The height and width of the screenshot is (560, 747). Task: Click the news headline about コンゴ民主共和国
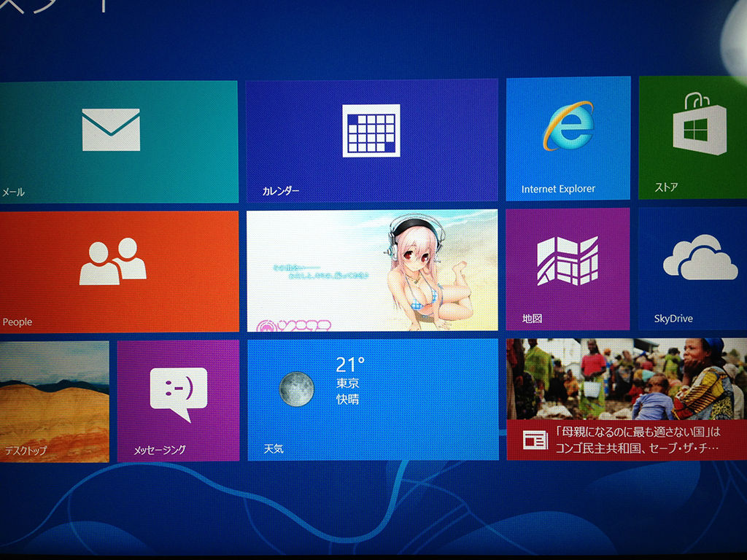click(638, 440)
